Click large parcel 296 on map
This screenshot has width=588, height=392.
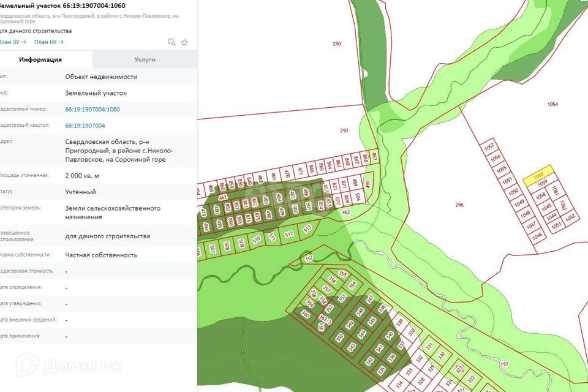459,205
